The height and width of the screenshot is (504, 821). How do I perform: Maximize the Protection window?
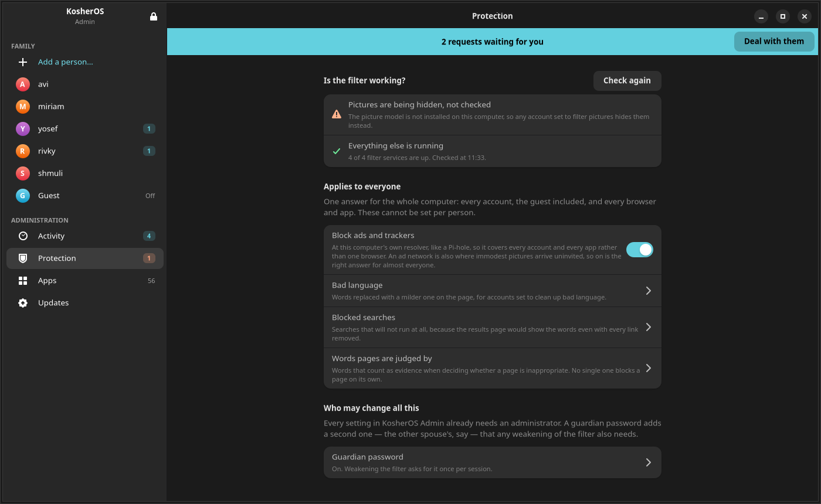tap(782, 16)
